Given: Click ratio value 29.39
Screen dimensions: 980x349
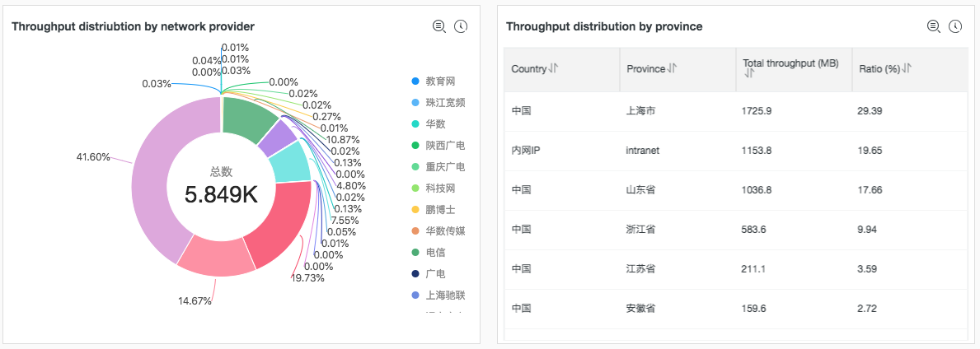Looking at the screenshot, I should tap(870, 111).
